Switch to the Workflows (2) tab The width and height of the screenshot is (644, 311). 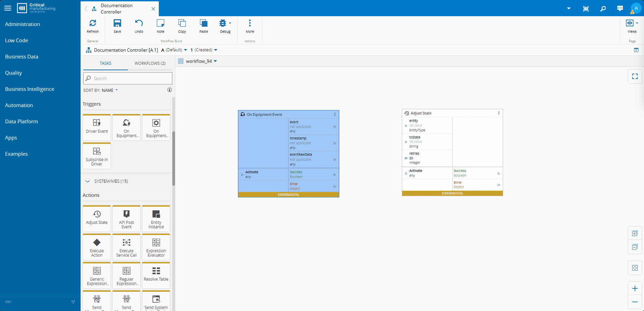coord(150,63)
